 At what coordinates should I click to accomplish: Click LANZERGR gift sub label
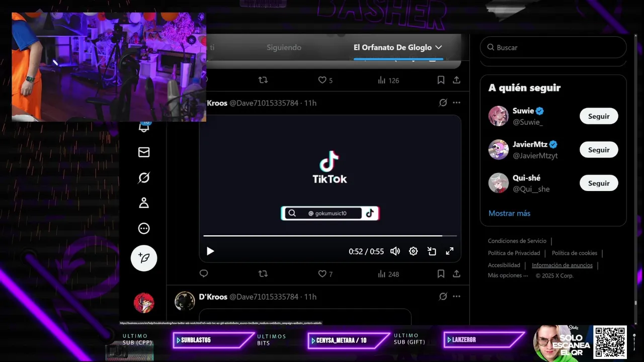tap(464, 340)
